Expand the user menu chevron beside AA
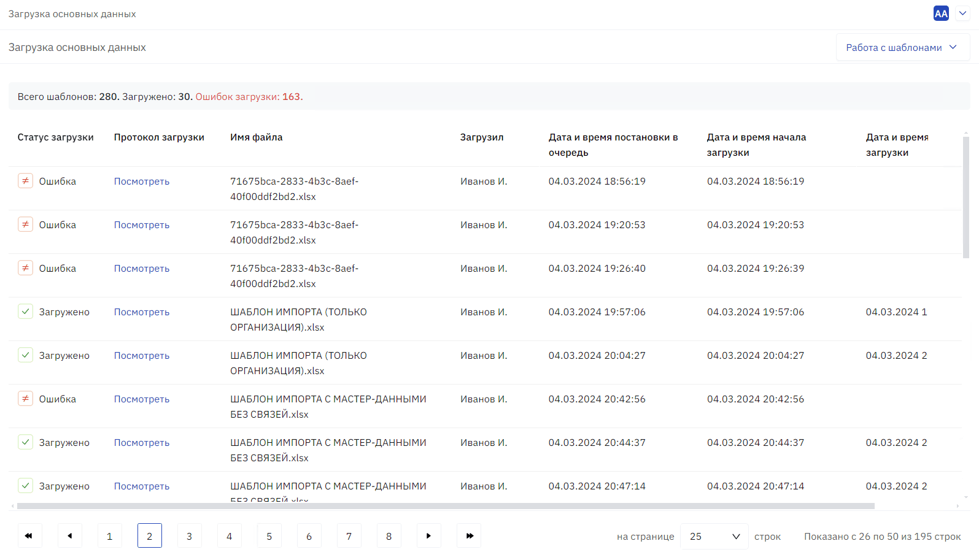979x560 pixels. point(962,13)
